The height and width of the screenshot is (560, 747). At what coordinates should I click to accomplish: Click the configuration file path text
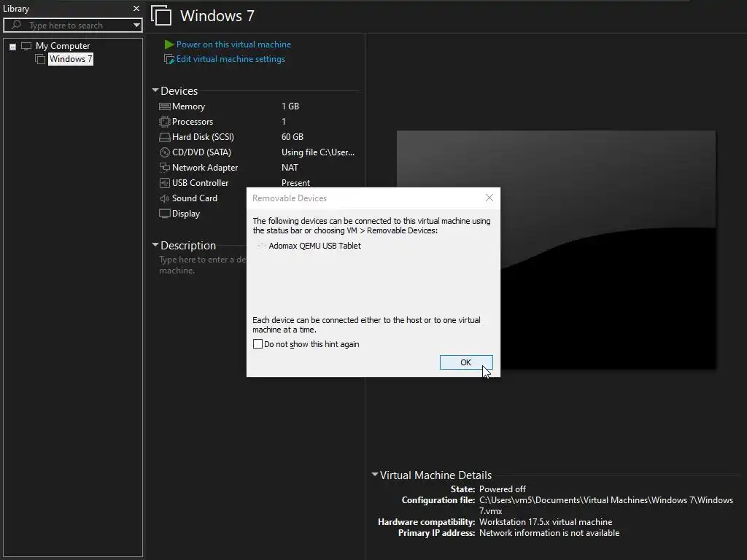[606, 505]
